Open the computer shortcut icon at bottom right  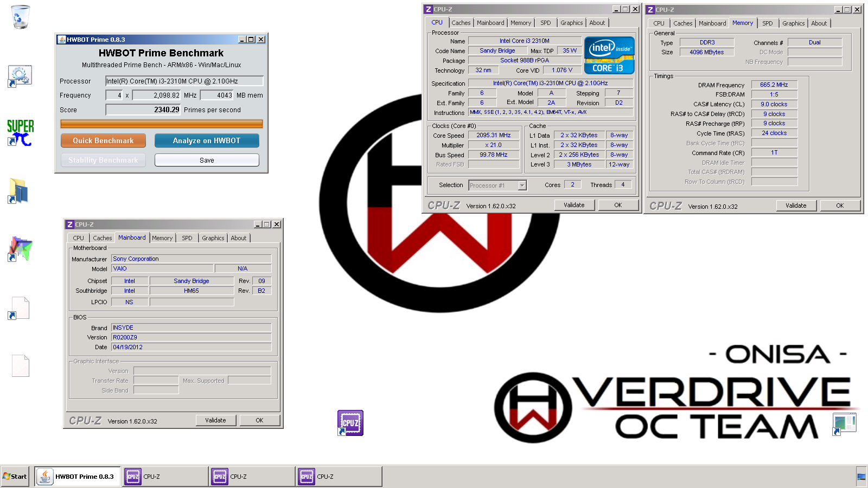click(x=845, y=424)
